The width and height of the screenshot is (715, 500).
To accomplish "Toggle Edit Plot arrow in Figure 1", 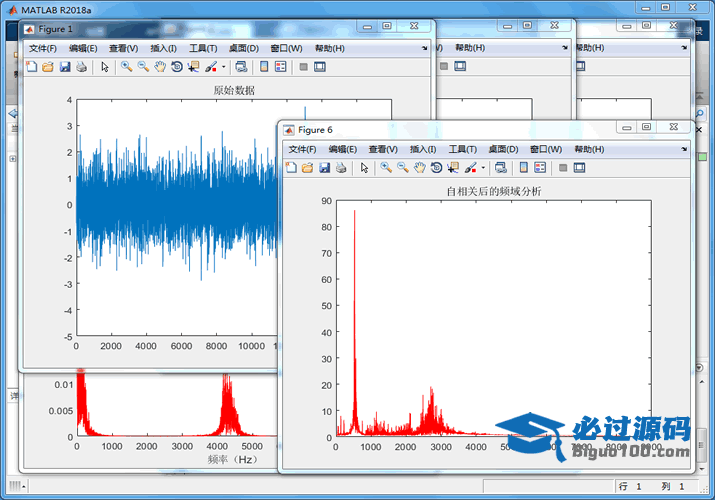I will point(104,67).
